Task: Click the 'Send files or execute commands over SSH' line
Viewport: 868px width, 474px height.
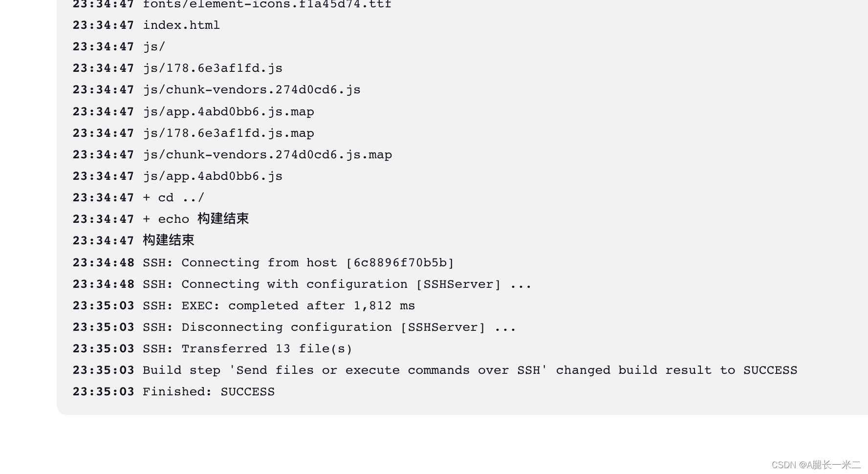Action: 435,370
